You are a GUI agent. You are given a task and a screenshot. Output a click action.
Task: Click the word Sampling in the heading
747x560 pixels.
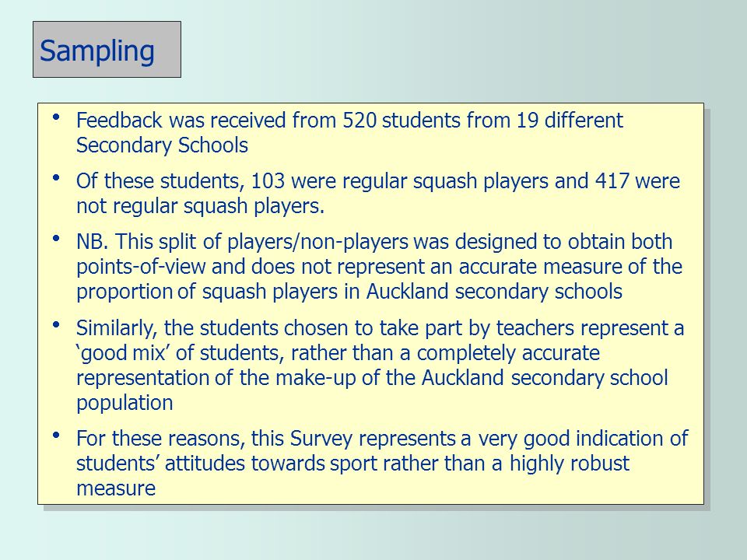tap(97, 51)
